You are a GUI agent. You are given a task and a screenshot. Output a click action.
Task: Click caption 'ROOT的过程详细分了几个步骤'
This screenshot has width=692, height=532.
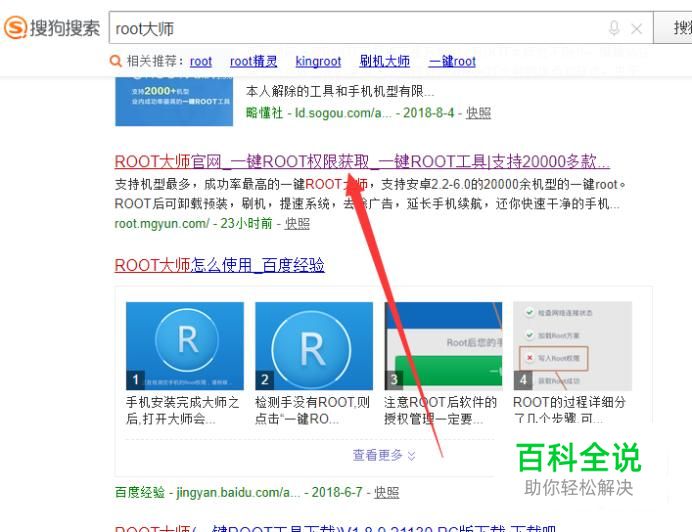[x=569, y=410]
